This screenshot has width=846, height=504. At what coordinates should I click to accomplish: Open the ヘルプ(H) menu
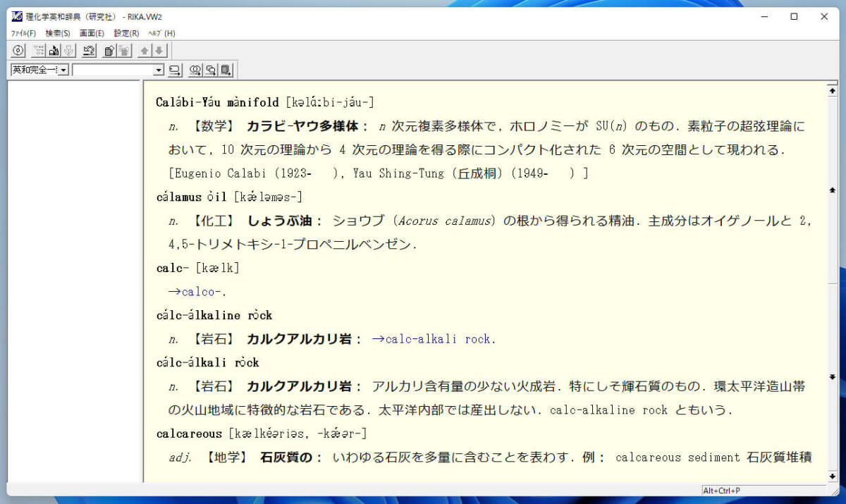tap(161, 33)
